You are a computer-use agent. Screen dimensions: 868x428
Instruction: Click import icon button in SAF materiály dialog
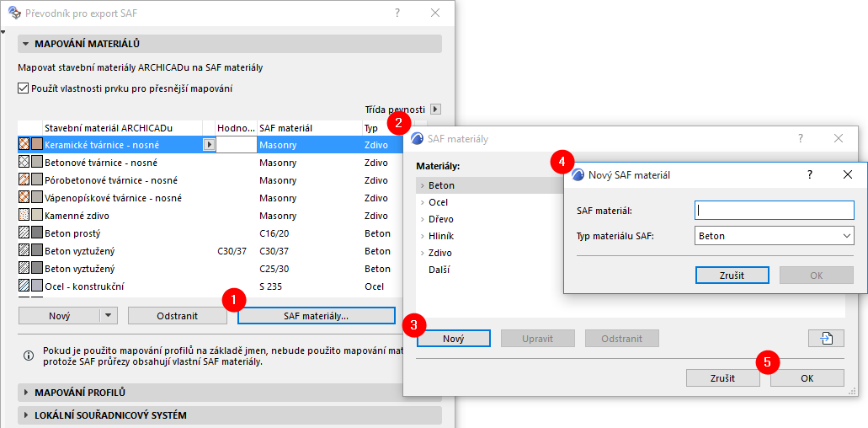[x=826, y=339]
